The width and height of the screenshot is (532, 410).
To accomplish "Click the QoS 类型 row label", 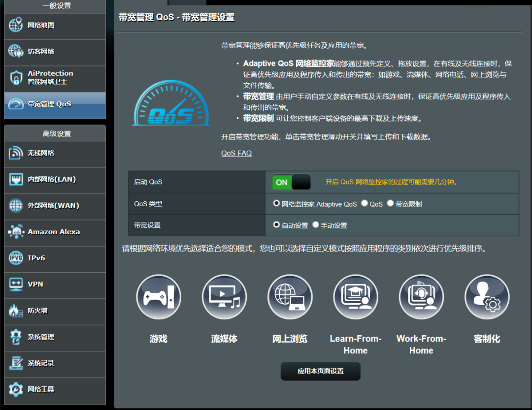I will tap(148, 204).
